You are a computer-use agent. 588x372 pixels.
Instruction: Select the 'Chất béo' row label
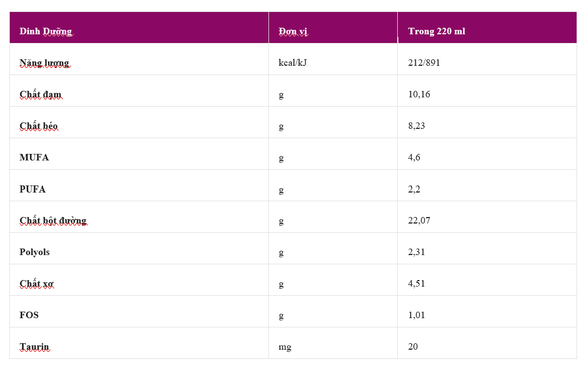[39, 126]
